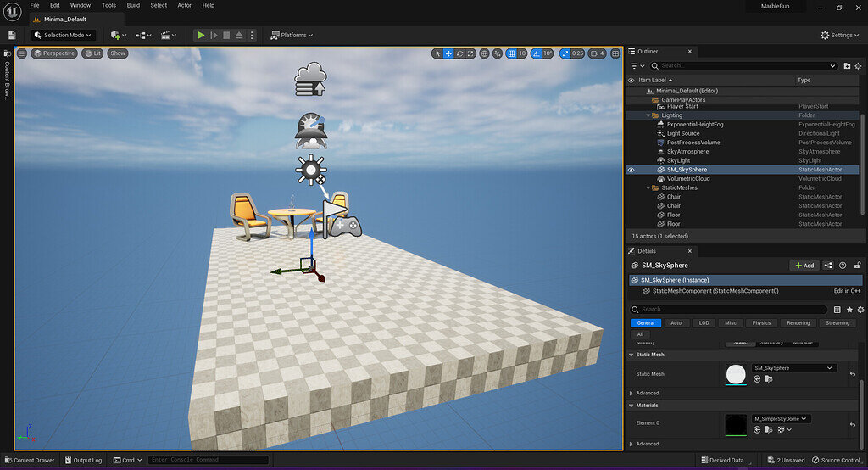Image resolution: width=868 pixels, height=470 pixels.
Task: Click the Save icon in main toolbar
Action: click(x=11, y=35)
